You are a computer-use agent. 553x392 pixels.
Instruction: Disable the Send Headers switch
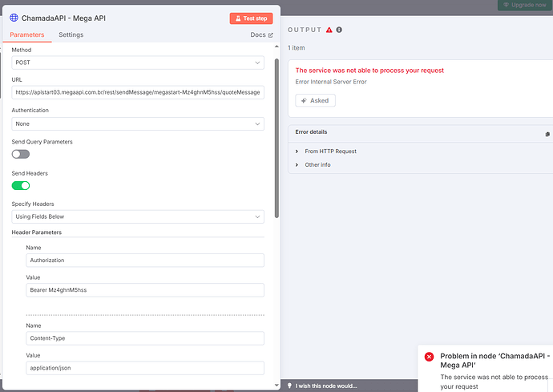point(21,186)
